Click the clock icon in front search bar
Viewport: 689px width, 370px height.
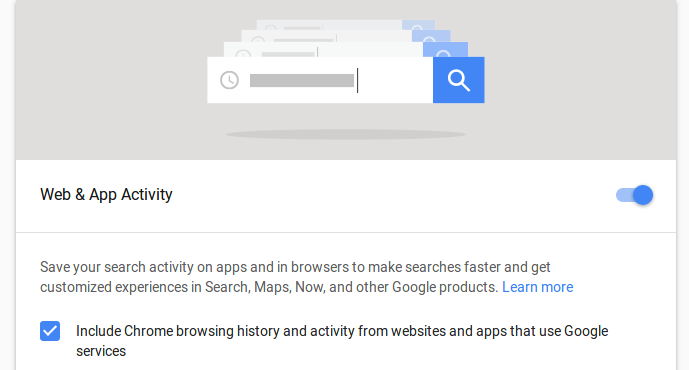coord(229,80)
